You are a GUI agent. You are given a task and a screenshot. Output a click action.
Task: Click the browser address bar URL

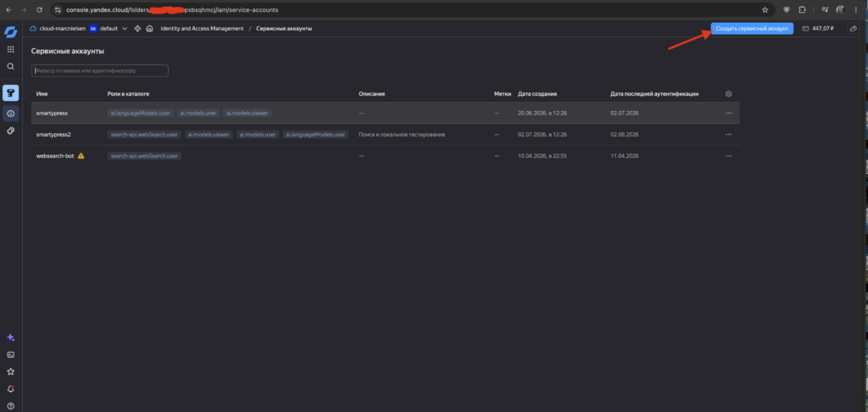coord(172,10)
